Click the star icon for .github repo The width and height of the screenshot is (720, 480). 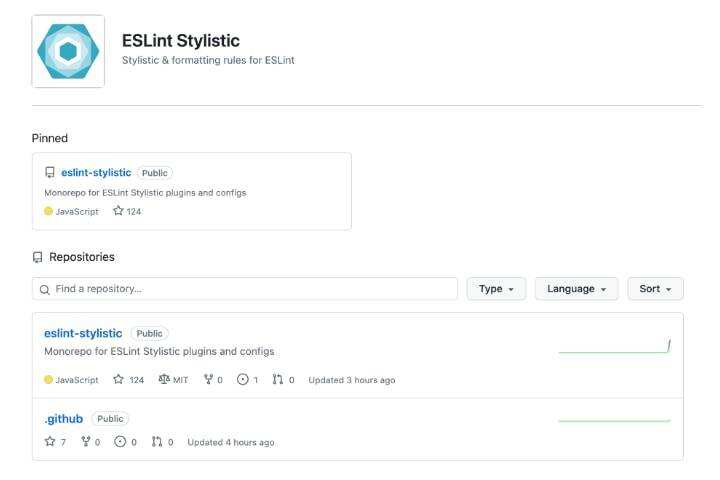[x=50, y=442]
